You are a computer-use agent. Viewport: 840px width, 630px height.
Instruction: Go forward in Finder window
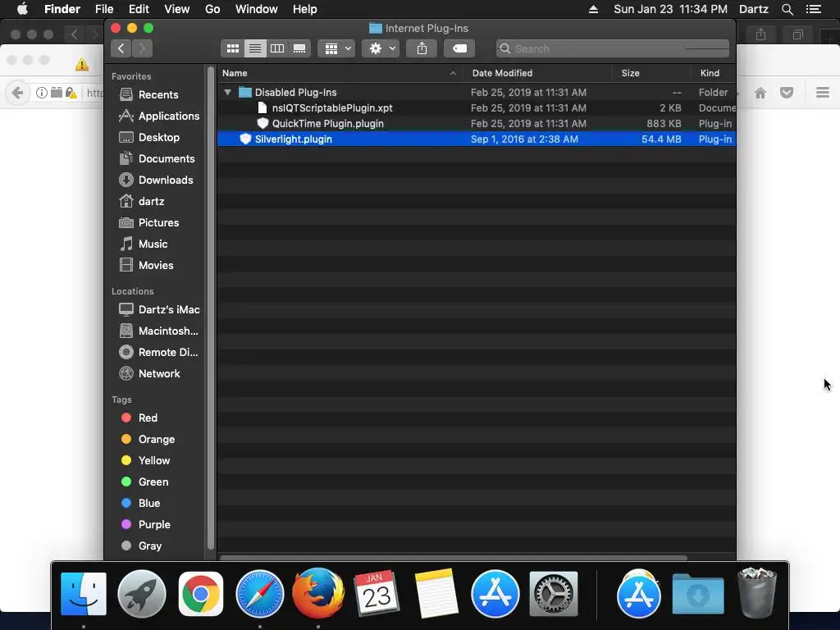(142, 48)
